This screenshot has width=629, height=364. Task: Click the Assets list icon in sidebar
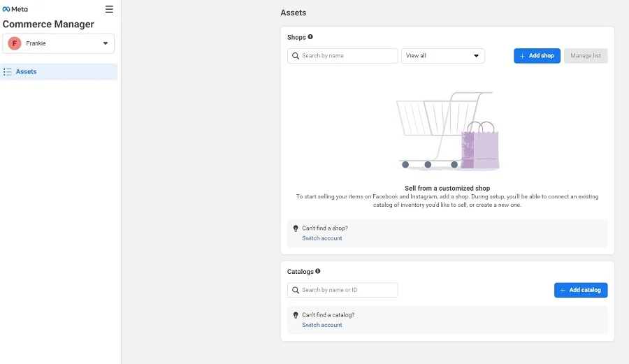pyautogui.click(x=8, y=72)
